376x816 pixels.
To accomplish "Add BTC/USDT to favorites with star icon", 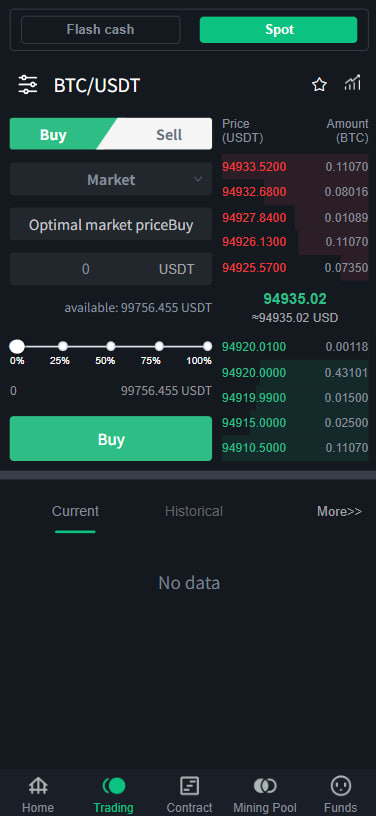I will [319, 84].
